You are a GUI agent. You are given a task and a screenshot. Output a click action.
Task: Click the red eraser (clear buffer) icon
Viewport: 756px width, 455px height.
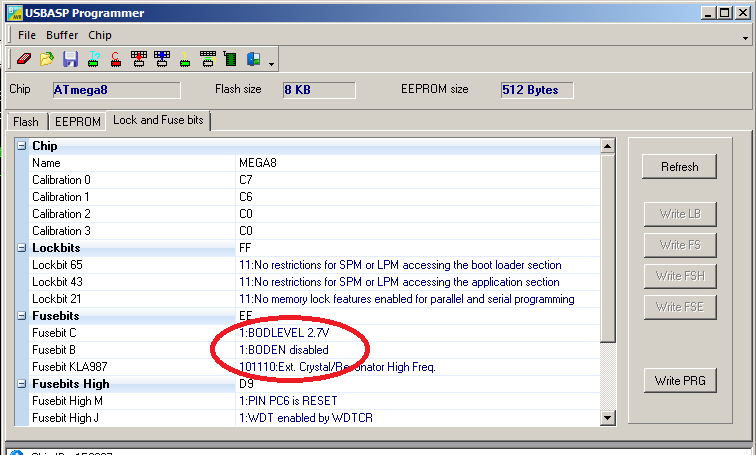pos(24,59)
